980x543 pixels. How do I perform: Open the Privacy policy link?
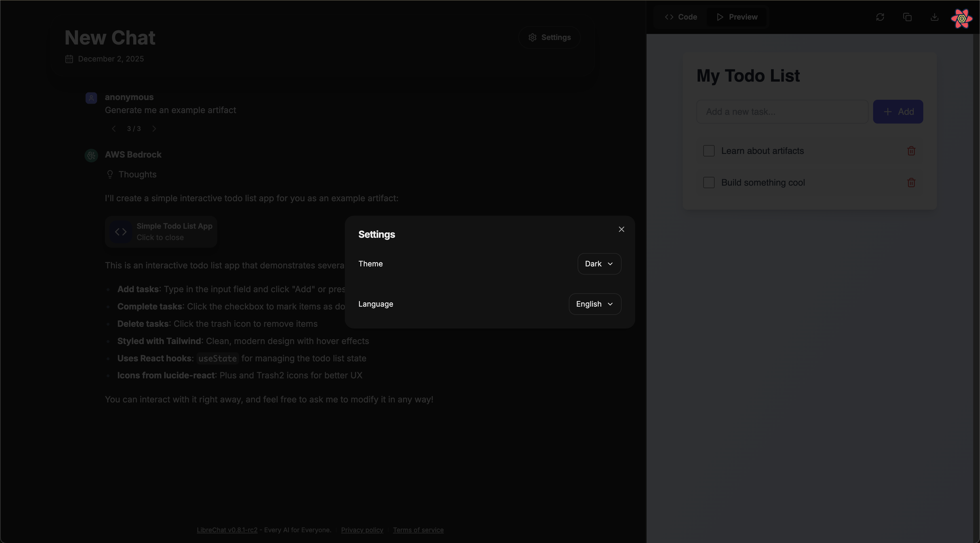[x=362, y=530]
